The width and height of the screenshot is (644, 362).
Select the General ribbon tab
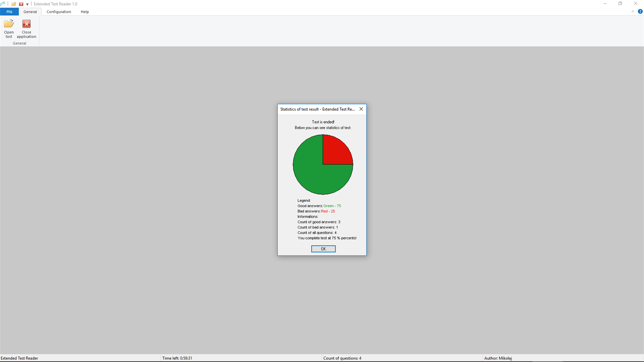[x=30, y=11]
